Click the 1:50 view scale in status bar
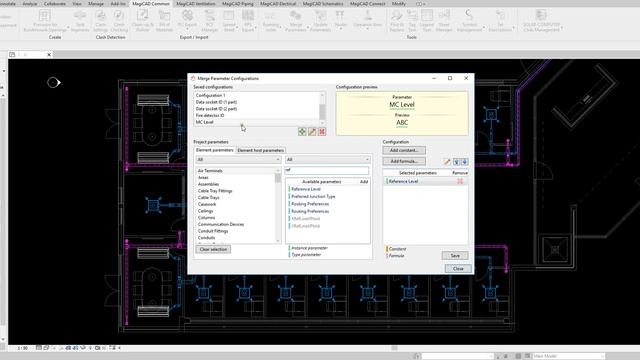 22,348
